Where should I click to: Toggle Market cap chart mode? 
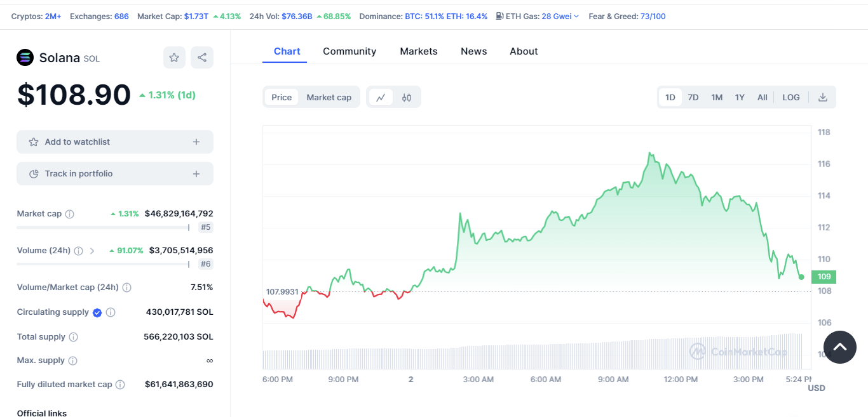329,97
